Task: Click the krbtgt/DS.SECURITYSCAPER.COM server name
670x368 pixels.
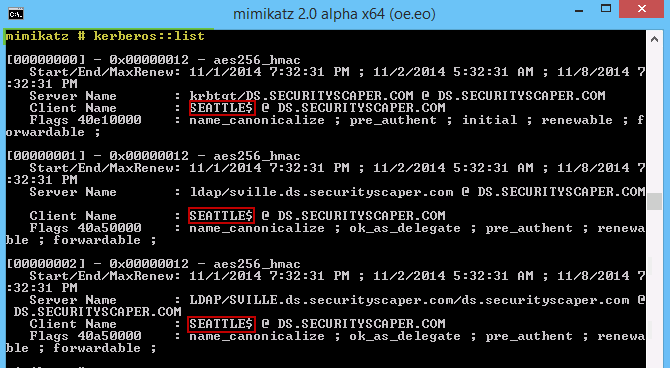Action: [302, 96]
